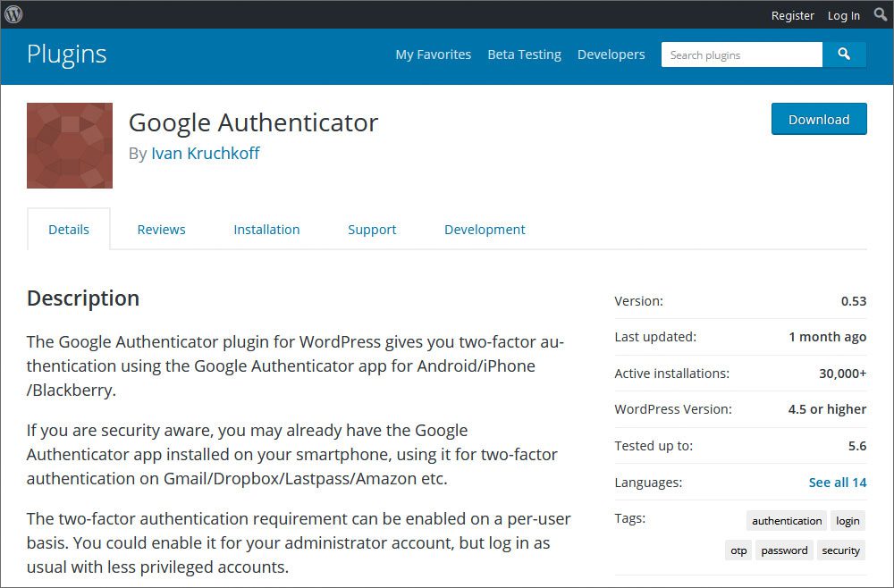
Task: View all 14 plugin languages
Action: [837, 482]
